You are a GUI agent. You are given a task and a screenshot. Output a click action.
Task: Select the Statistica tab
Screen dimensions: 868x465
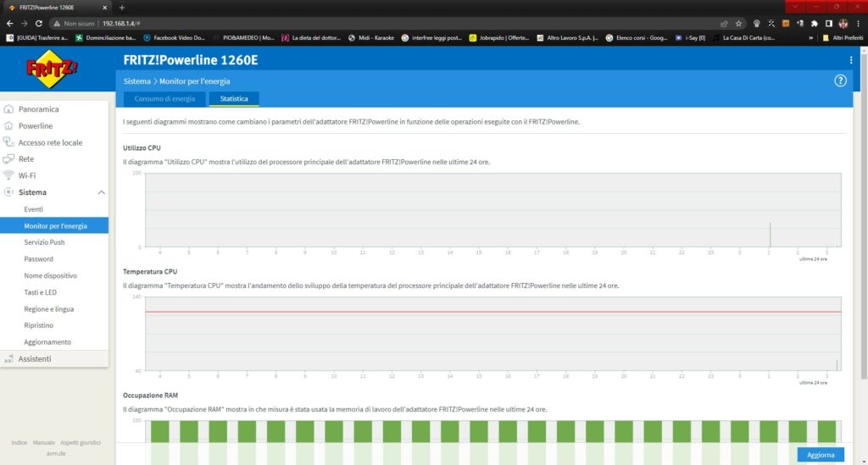[x=234, y=98]
